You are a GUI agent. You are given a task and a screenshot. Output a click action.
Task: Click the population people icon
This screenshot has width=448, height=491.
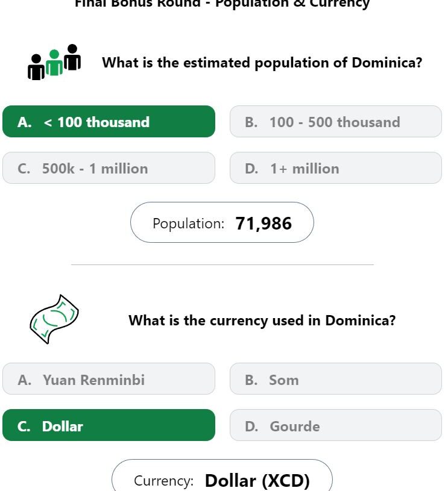pos(54,62)
